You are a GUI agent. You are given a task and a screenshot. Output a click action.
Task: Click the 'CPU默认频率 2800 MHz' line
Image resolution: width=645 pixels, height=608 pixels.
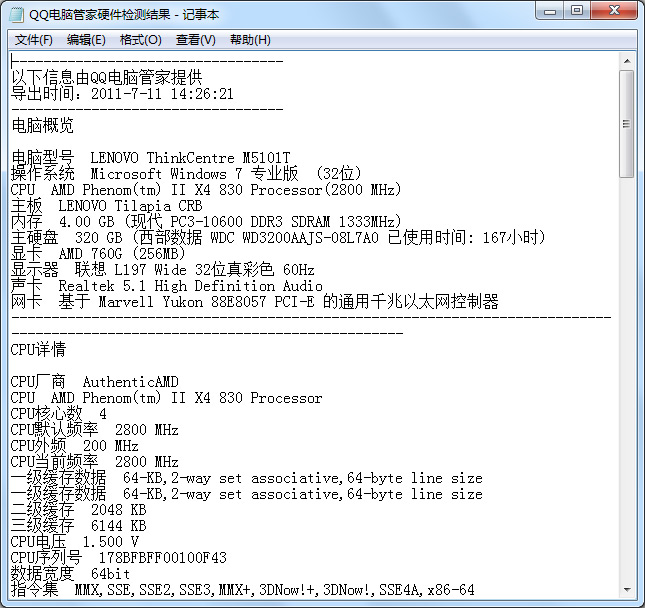[95, 429]
